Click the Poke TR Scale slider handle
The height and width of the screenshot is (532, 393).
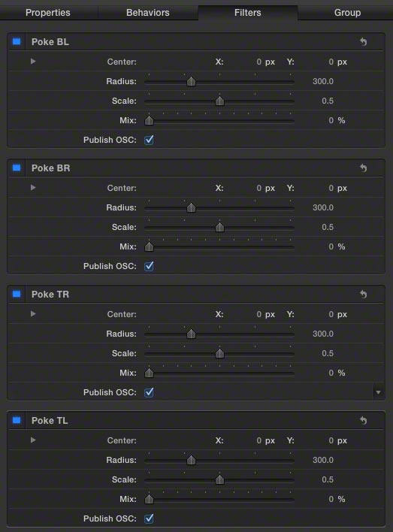click(x=219, y=353)
